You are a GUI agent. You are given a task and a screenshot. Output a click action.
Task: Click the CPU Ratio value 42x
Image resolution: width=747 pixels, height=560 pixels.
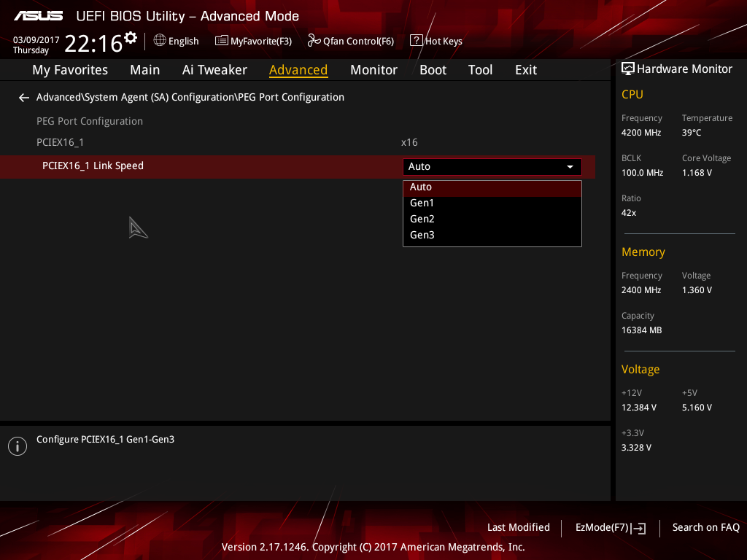pyautogui.click(x=629, y=213)
